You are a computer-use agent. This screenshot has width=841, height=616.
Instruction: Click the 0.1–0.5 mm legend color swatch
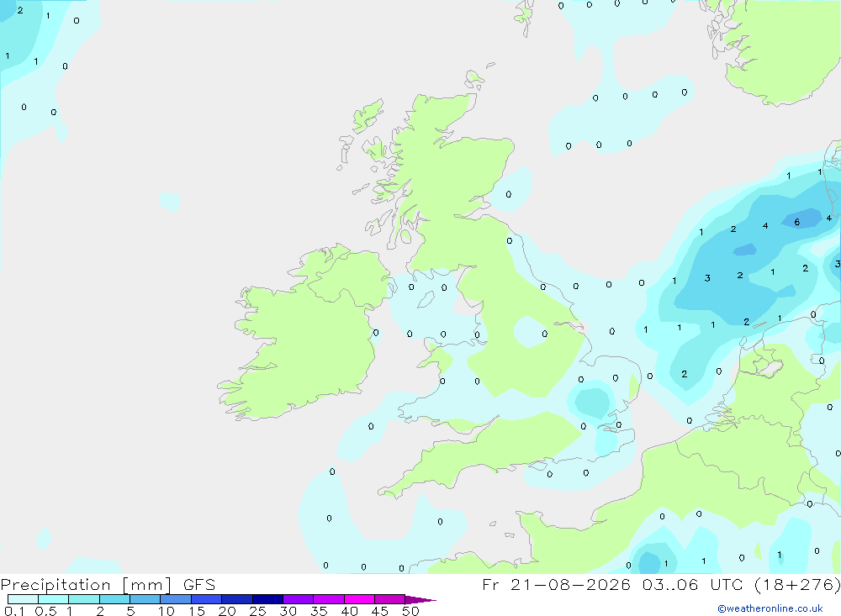coord(23,599)
